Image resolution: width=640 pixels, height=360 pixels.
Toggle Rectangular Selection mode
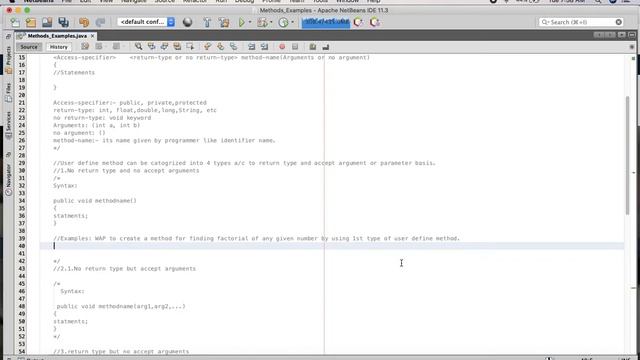click(x=190, y=47)
